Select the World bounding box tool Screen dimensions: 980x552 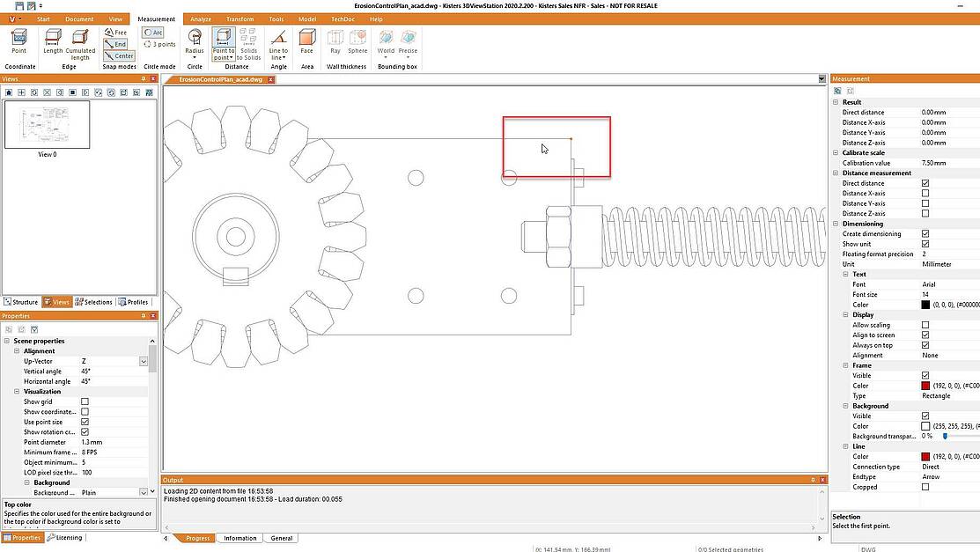[386, 43]
